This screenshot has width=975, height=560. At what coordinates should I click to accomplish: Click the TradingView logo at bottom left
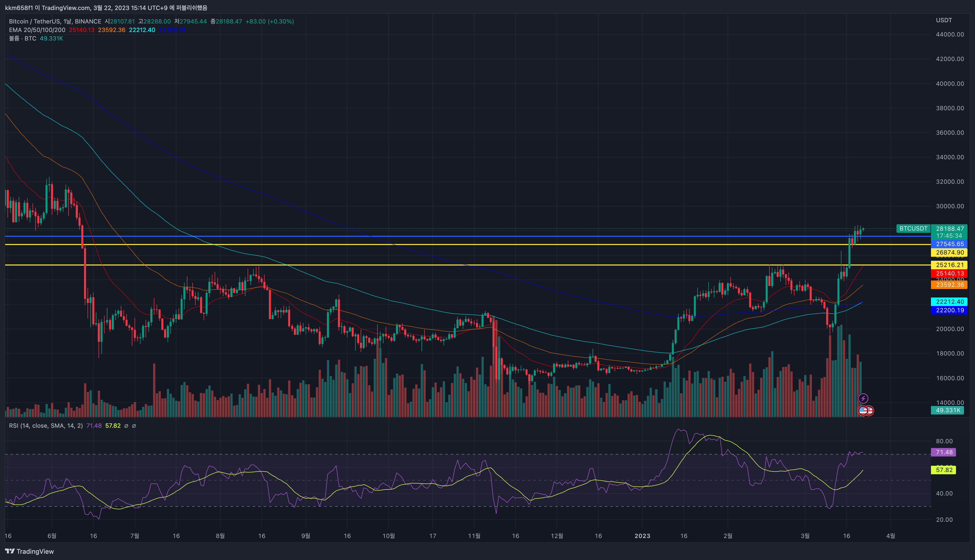coord(29,551)
